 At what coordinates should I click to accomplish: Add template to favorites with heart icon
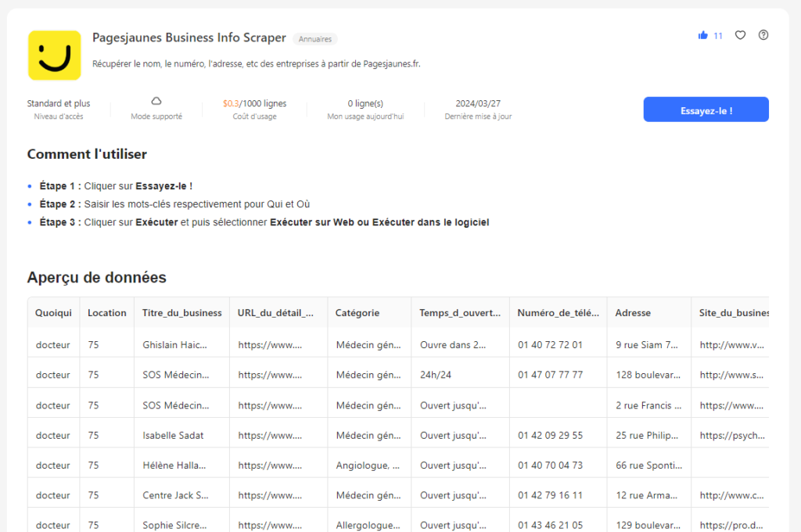click(740, 35)
